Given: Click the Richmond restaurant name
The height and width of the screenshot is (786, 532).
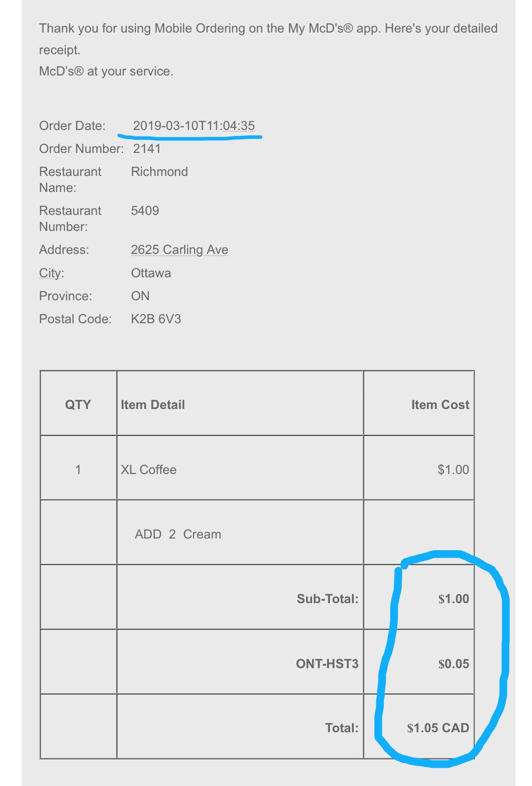Looking at the screenshot, I should (x=160, y=172).
